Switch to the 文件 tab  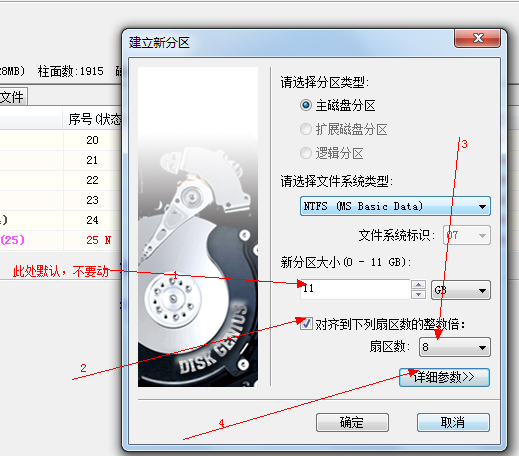click(x=12, y=97)
